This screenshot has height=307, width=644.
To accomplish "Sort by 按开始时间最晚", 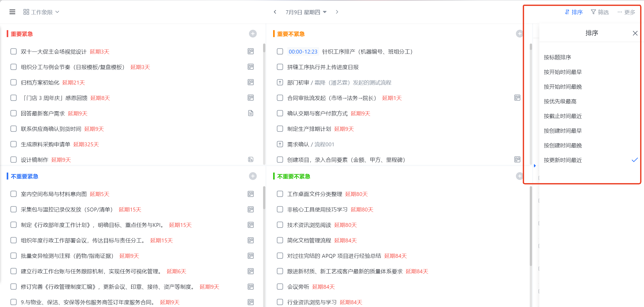I will pyautogui.click(x=563, y=87).
